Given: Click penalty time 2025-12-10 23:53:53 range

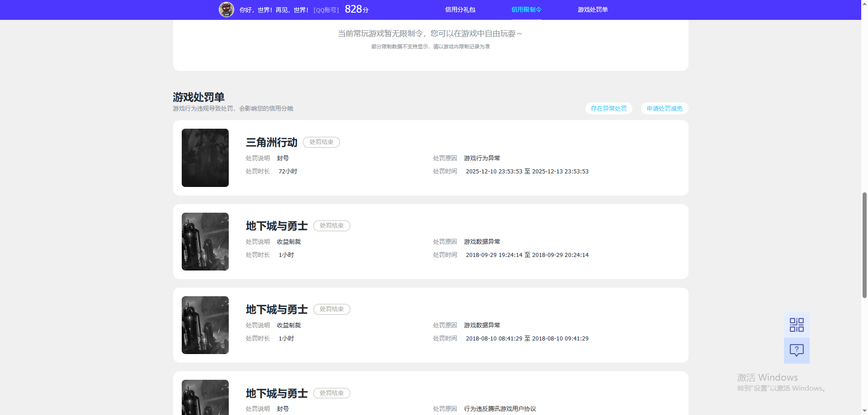Looking at the screenshot, I should (527, 172).
